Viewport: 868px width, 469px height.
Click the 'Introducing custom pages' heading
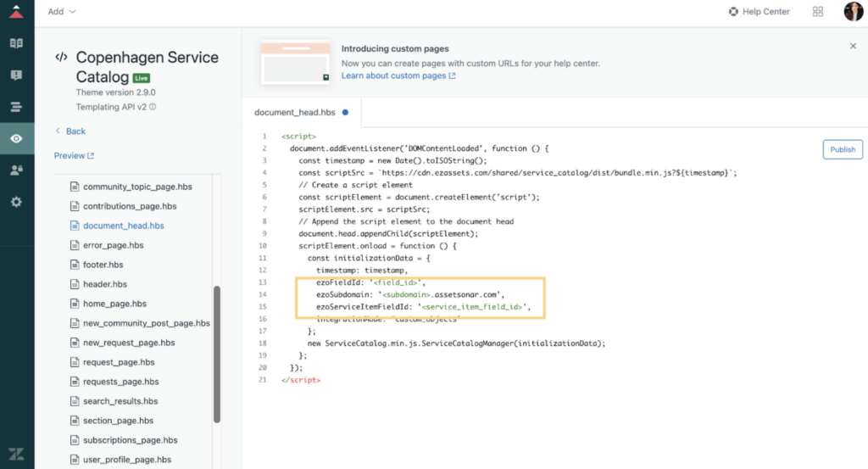pos(395,48)
